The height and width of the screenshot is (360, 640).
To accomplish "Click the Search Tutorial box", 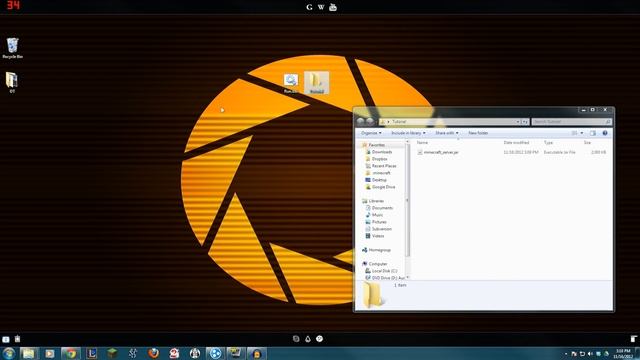I will click(x=571, y=122).
